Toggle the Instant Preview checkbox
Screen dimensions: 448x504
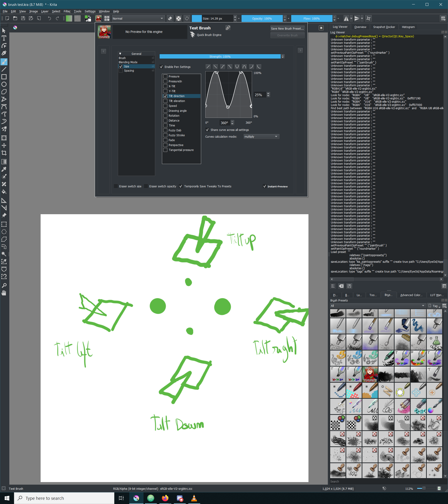pos(265,186)
